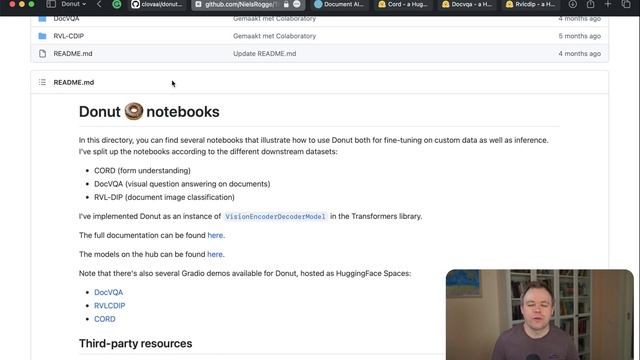Open DocVQA 'Gemaakt met Colaboratory' commit
Screen dimensions: 640x360
pyautogui.click(x=274, y=19)
